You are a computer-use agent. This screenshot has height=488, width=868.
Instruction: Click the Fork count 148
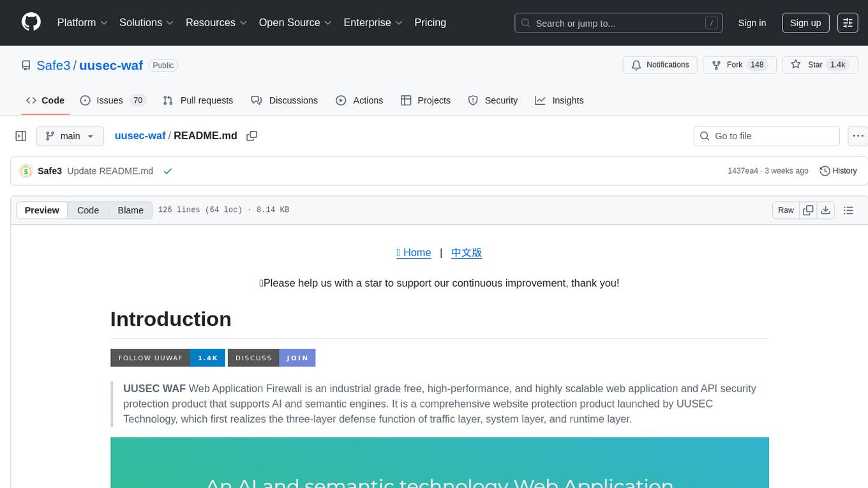[x=757, y=65]
